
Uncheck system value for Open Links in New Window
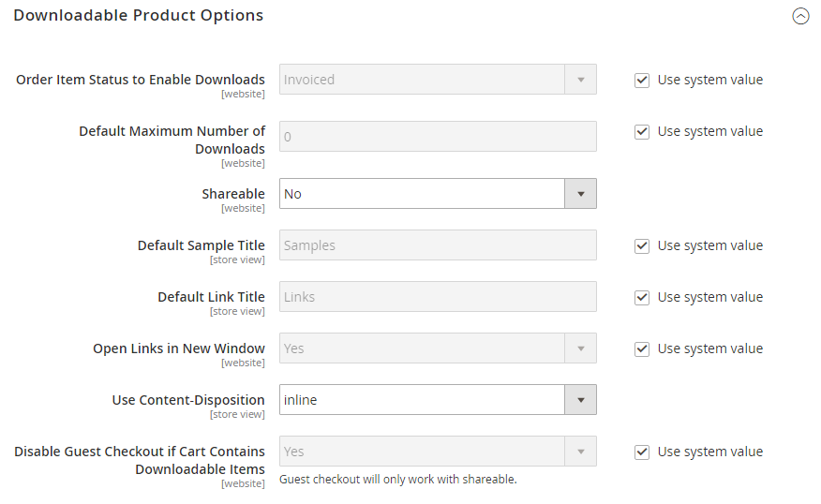642,348
